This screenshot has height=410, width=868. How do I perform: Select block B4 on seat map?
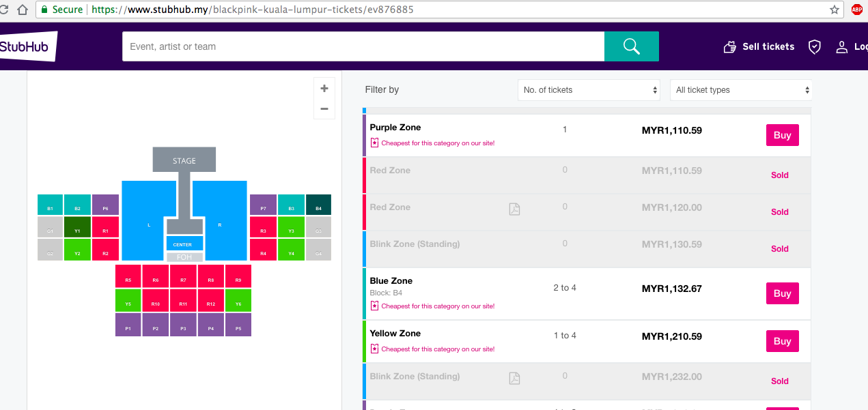[318, 205]
